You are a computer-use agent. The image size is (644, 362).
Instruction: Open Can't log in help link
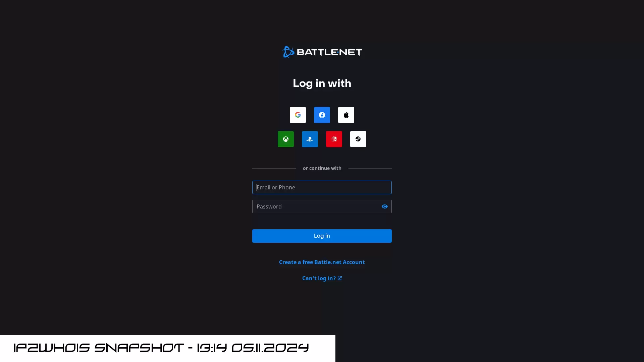coord(322,278)
